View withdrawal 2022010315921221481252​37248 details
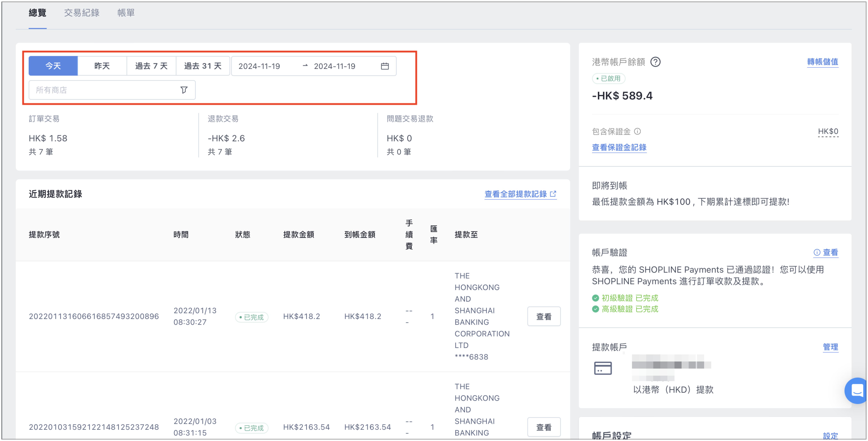Viewport: 868px width, 441px height. [543, 427]
